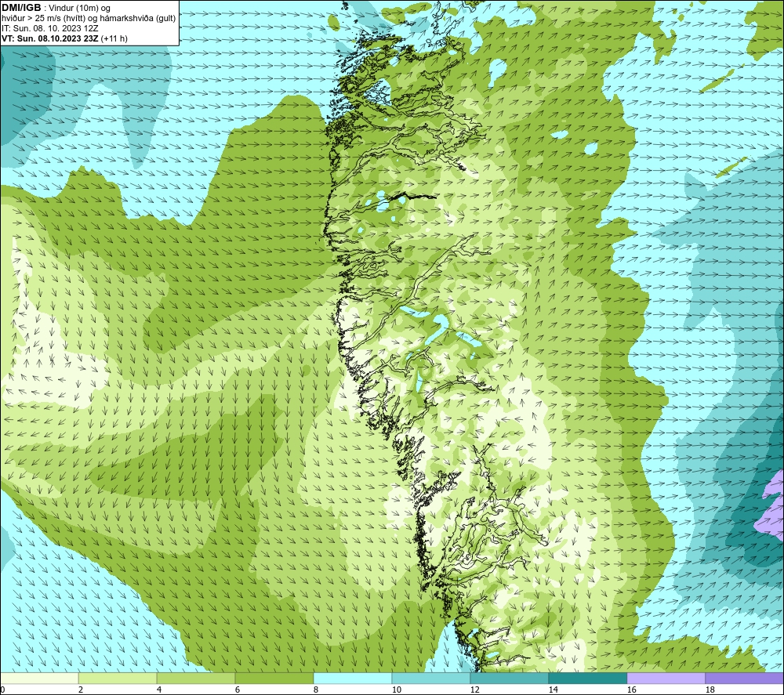The width and height of the screenshot is (784, 695).
Task: Click the 2–4 m/s light green swatch
Action: [x=118, y=678]
